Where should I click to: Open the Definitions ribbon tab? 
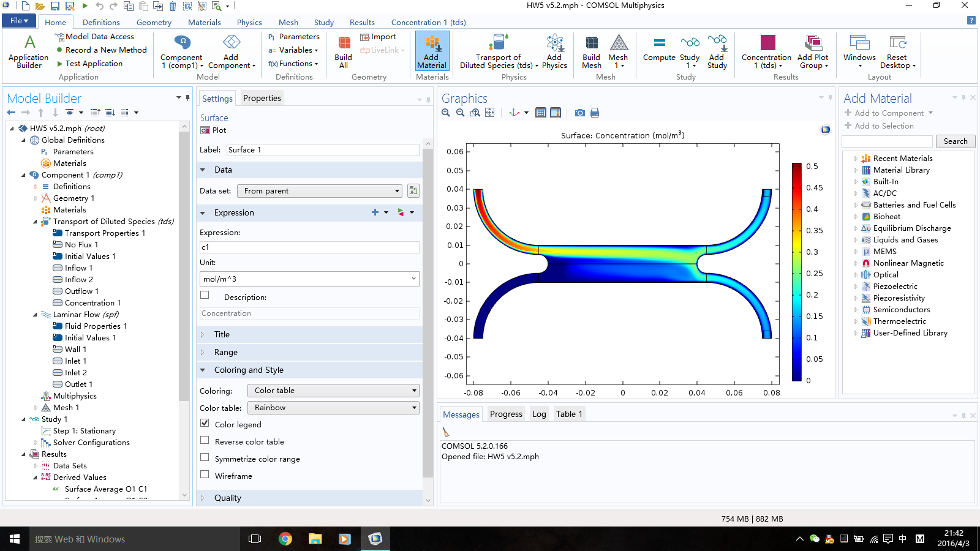101,22
